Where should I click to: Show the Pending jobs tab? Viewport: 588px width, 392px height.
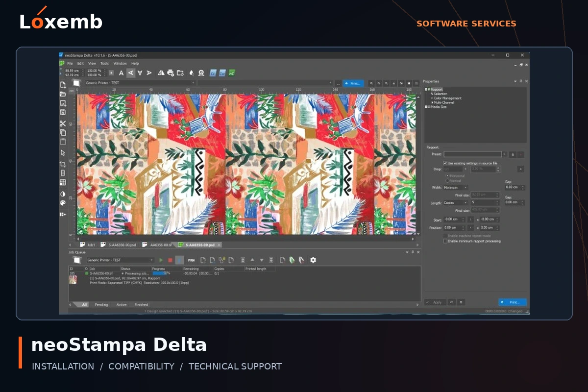(x=101, y=305)
